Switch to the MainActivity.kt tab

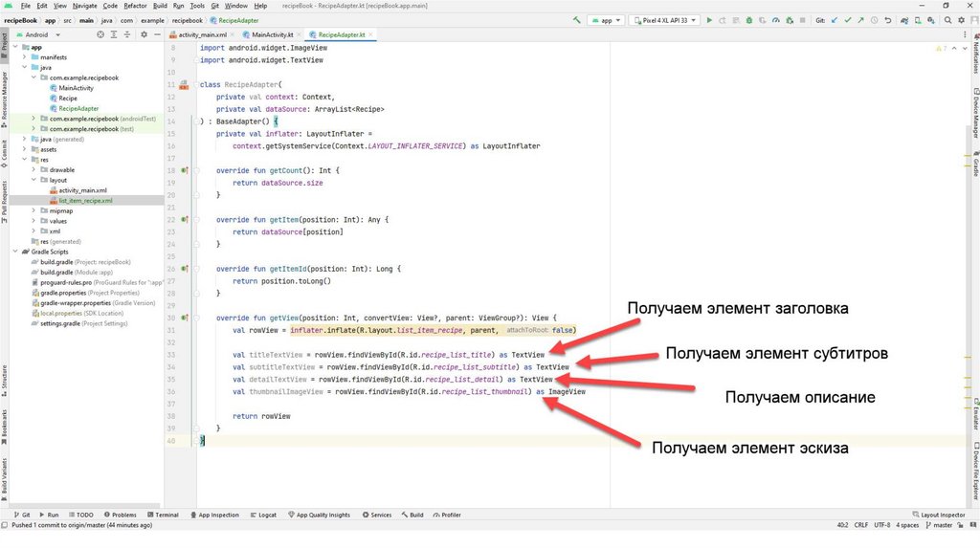(x=271, y=34)
